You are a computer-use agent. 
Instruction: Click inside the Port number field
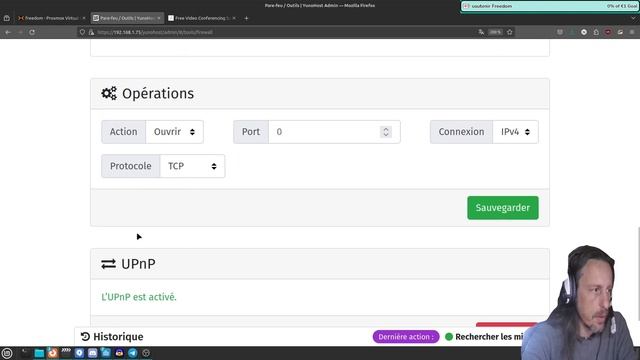(x=334, y=132)
